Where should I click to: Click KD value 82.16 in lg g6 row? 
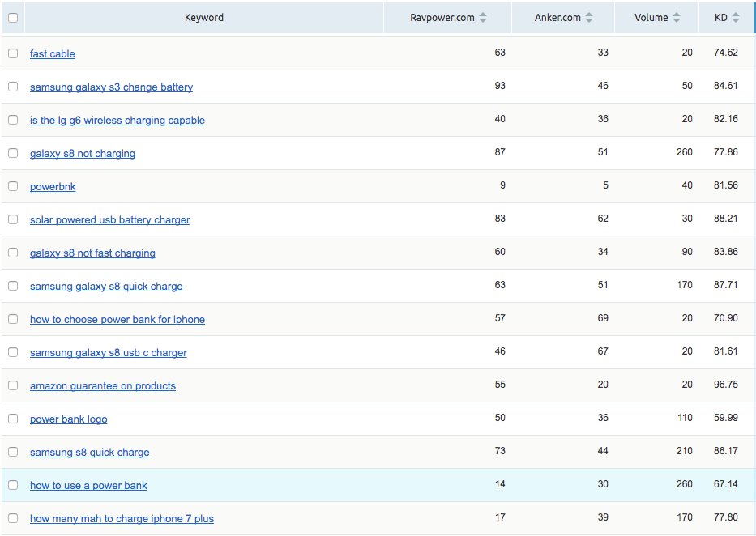pos(726,119)
